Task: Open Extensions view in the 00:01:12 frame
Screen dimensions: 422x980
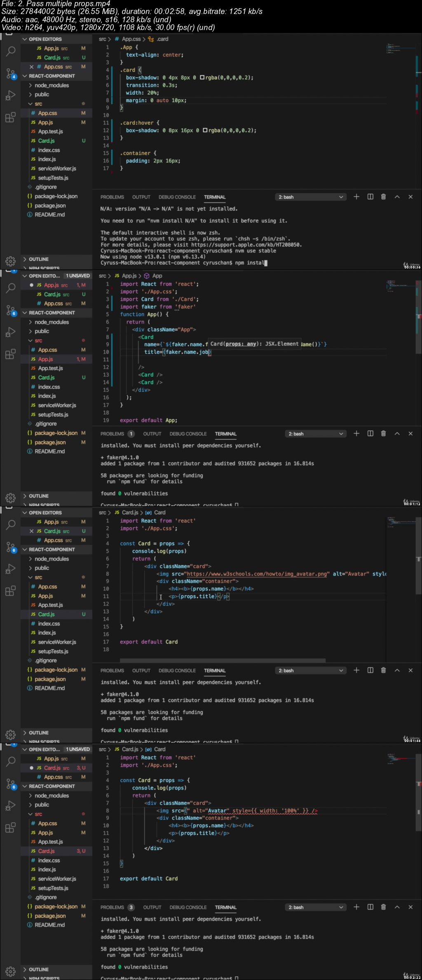Action: pyautogui.click(x=11, y=354)
